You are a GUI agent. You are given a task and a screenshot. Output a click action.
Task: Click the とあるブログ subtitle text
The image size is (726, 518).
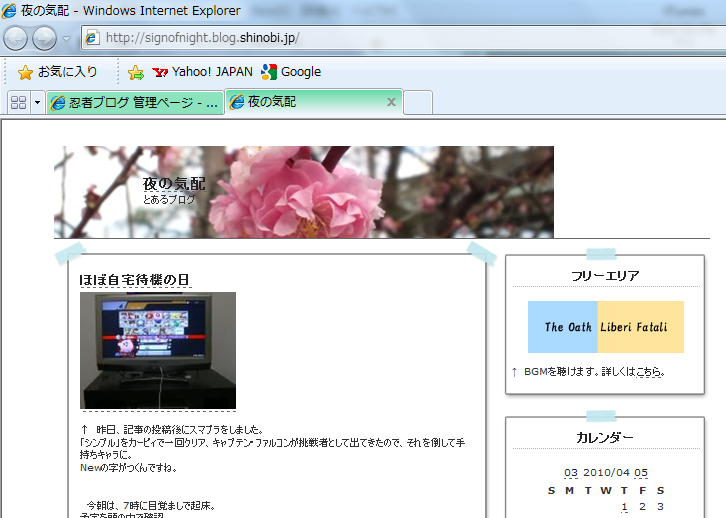tap(169, 200)
